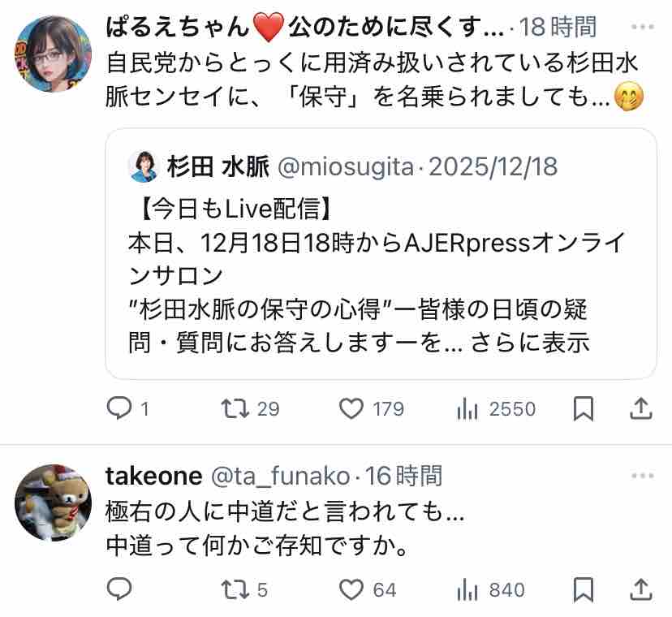Open more options on ぱるえちゃん's post
Viewport: 672px width, 617px height.
pyautogui.click(x=641, y=27)
